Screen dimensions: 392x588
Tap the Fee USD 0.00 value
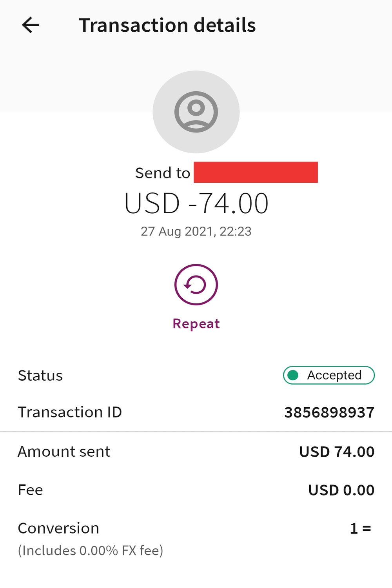pyautogui.click(x=341, y=490)
